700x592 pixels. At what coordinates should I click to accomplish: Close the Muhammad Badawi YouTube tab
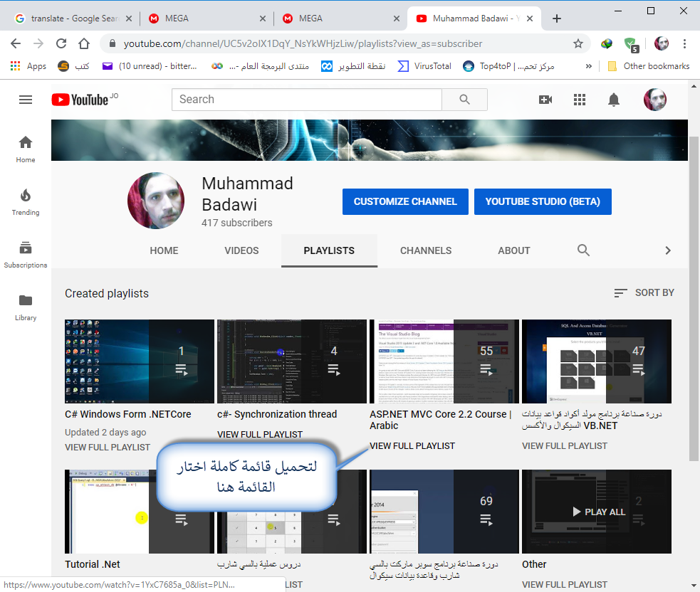530,18
